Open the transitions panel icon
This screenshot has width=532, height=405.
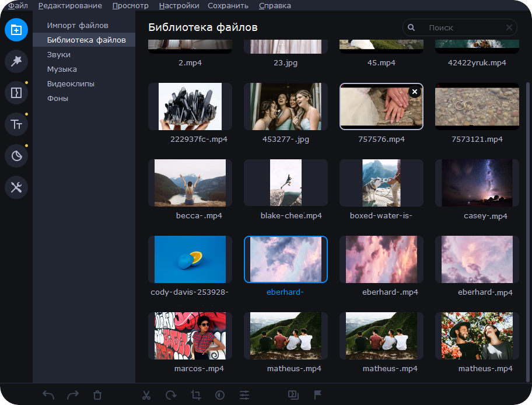point(16,93)
